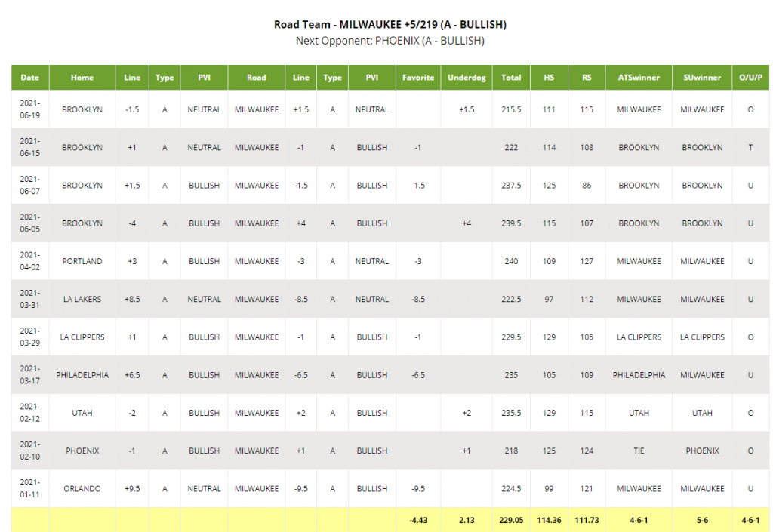
Task: Click the Date column header
Action: 30,77
